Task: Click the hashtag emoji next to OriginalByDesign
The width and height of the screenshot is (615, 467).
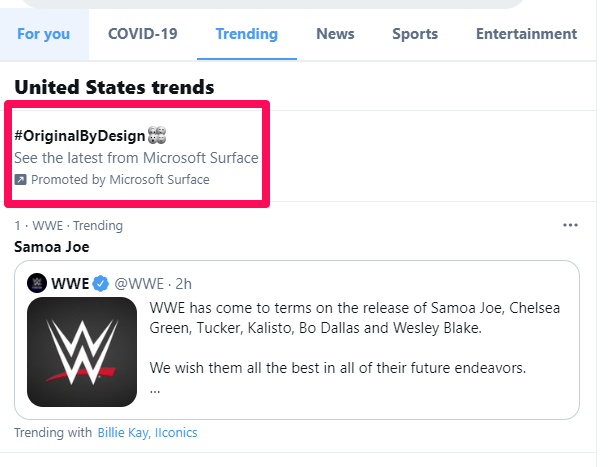Action: click(157, 135)
